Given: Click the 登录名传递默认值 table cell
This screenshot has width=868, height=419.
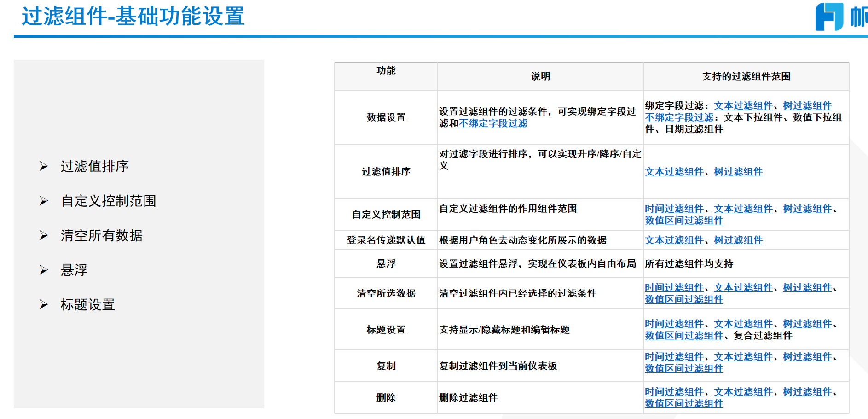Looking at the screenshot, I should (386, 240).
